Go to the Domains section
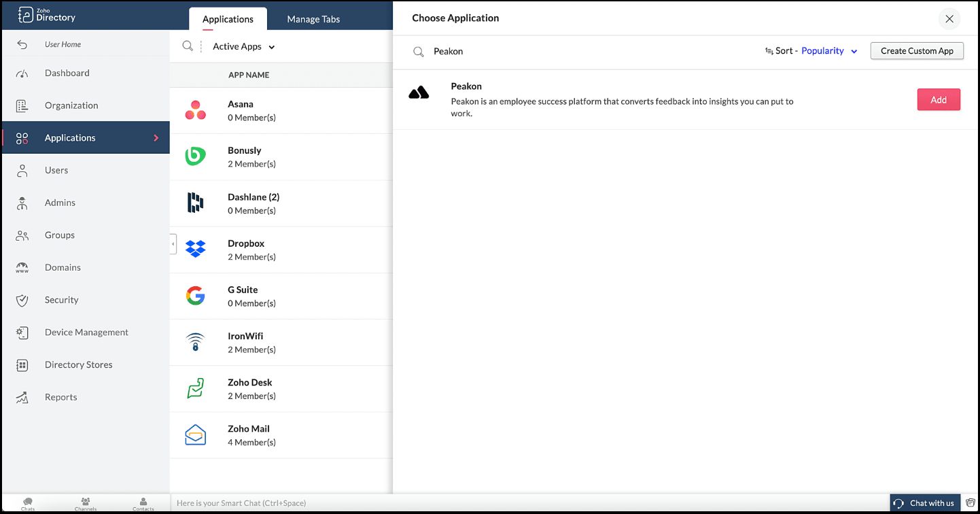This screenshot has width=980, height=514. pyautogui.click(x=63, y=267)
